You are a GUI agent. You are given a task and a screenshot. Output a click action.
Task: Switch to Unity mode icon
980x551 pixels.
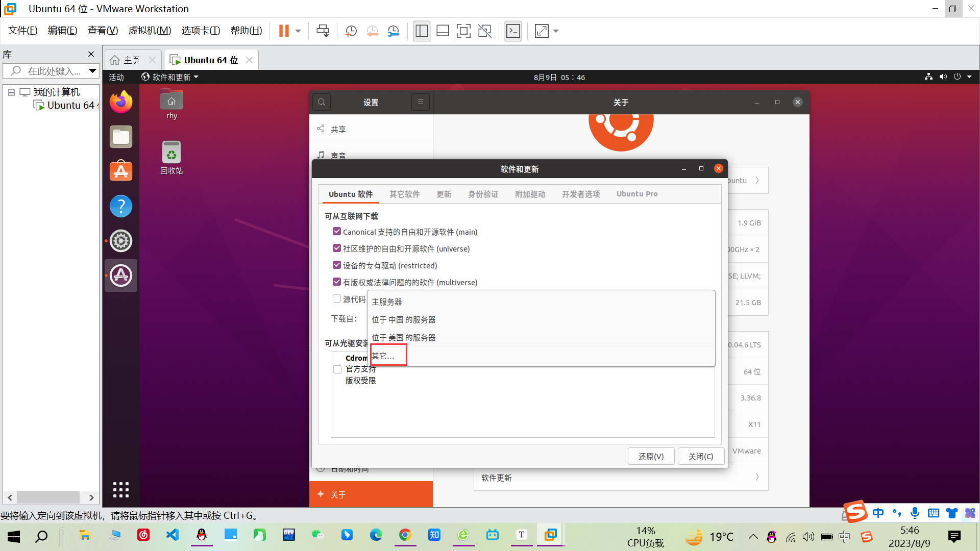tap(484, 31)
